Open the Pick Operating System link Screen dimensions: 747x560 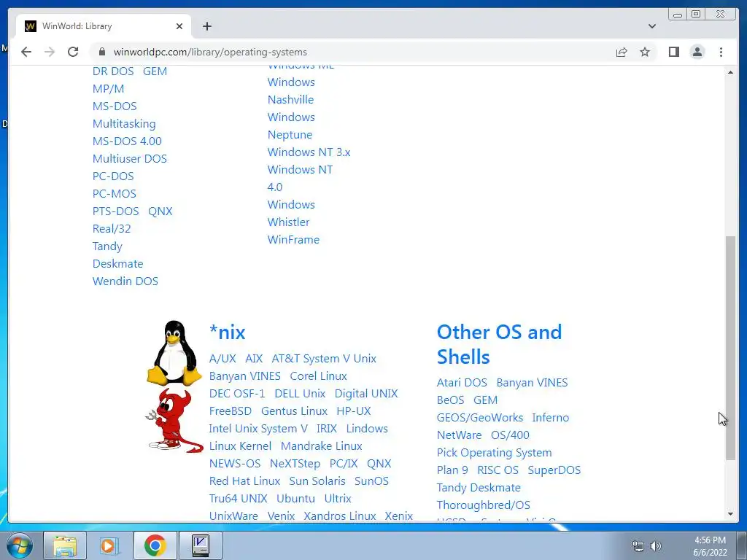(x=494, y=452)
